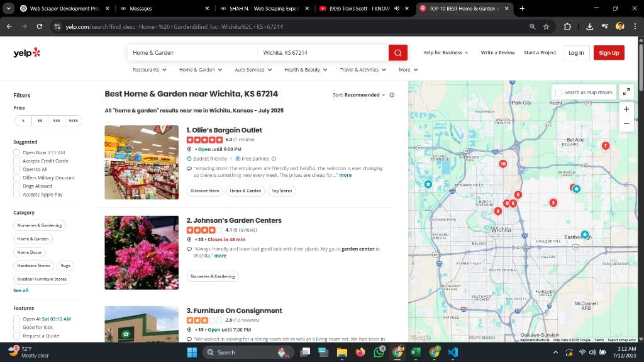
Task: Check the Good for Kids feature
Action: point(16,327)
